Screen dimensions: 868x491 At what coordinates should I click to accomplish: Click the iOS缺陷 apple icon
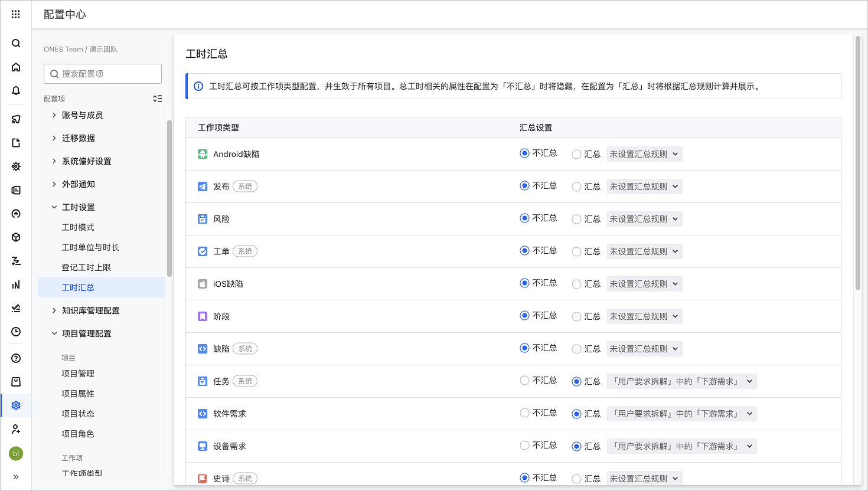pos(203,284)
